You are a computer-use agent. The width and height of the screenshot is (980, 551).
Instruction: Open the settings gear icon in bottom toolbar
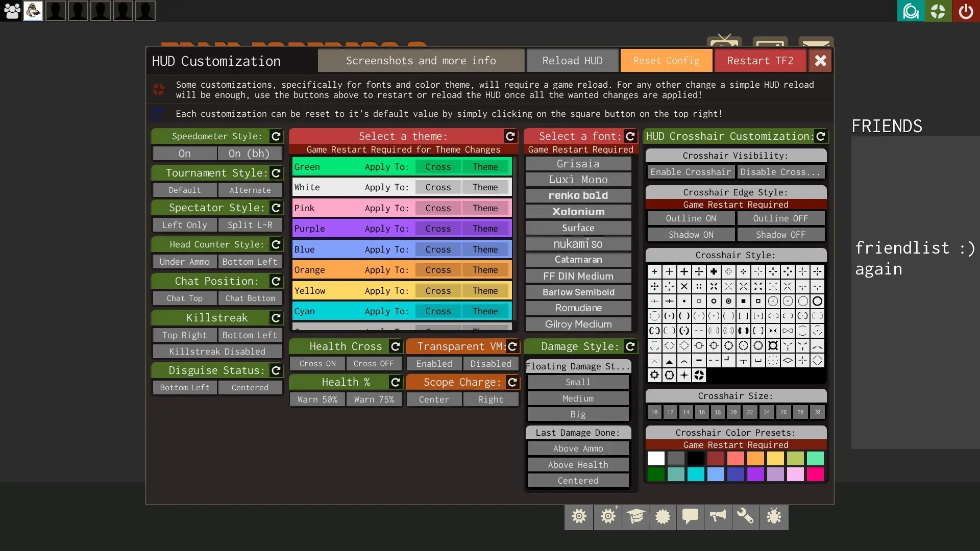(x=579, y=516)
